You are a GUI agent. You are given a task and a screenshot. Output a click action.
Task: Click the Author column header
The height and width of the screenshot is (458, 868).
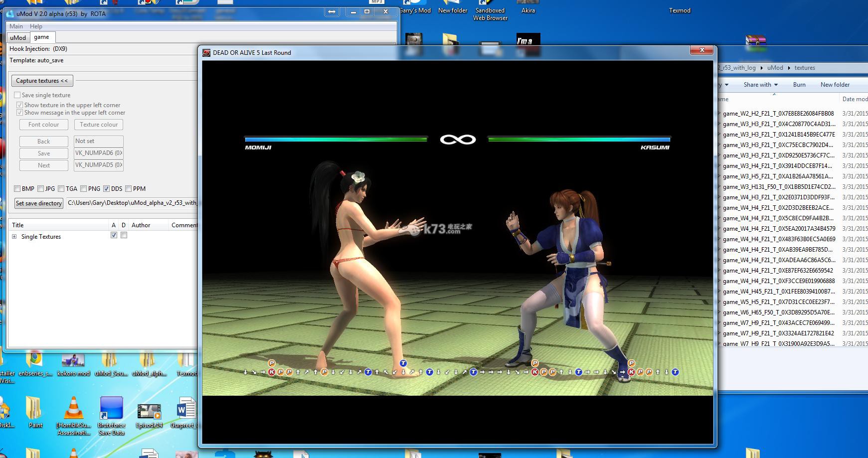149,225
